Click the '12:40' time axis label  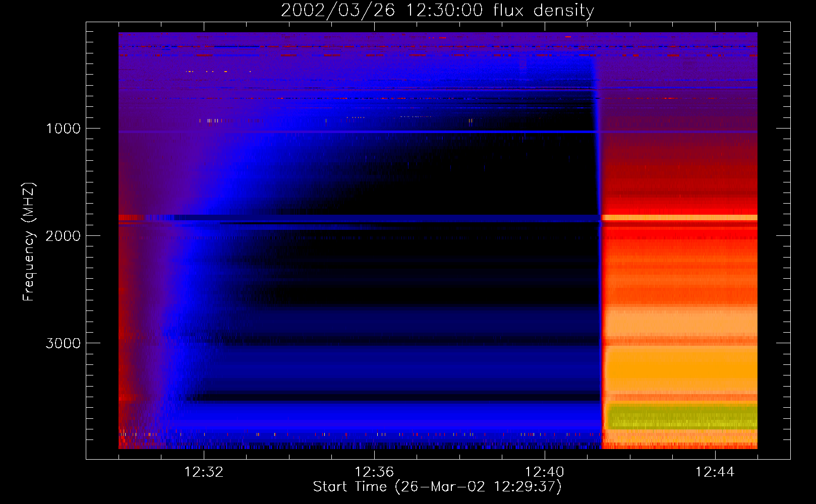coord(545,472)
